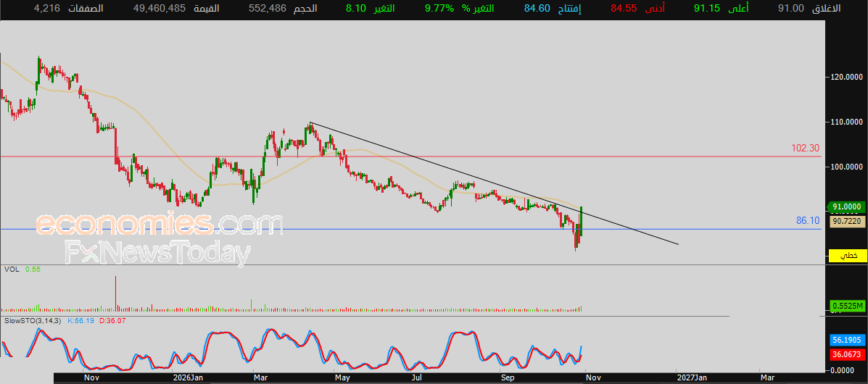Viewport: 868px width, 384px height.
Task: Click the yellow خطي scale tag
Action: click(x=847, y=256)
